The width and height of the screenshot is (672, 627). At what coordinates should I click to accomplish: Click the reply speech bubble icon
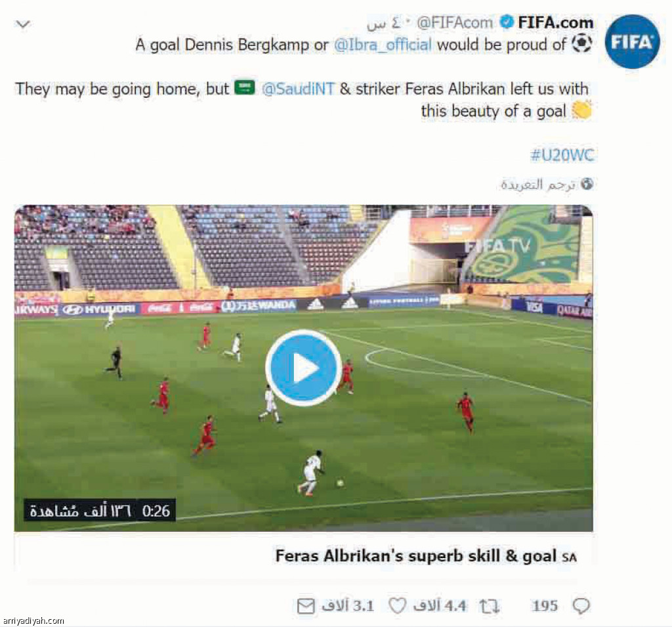[x=581, y=605]
